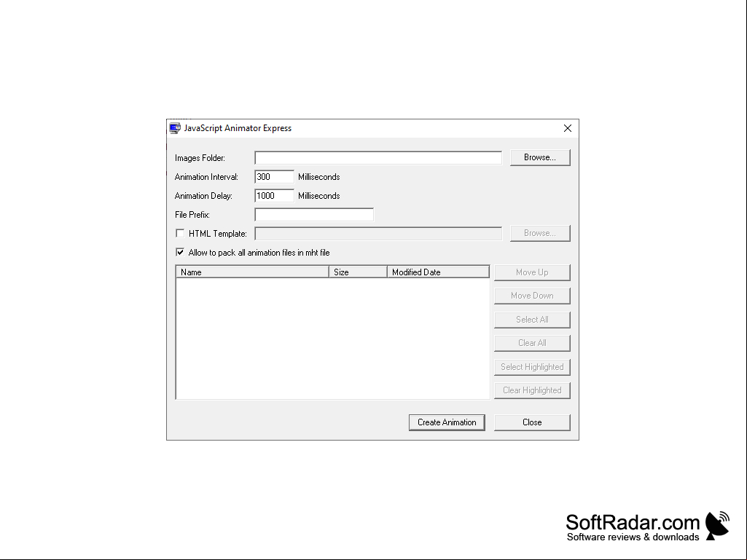Click the Create Animation button
This screenshot has height=560, width=747.
447,422
